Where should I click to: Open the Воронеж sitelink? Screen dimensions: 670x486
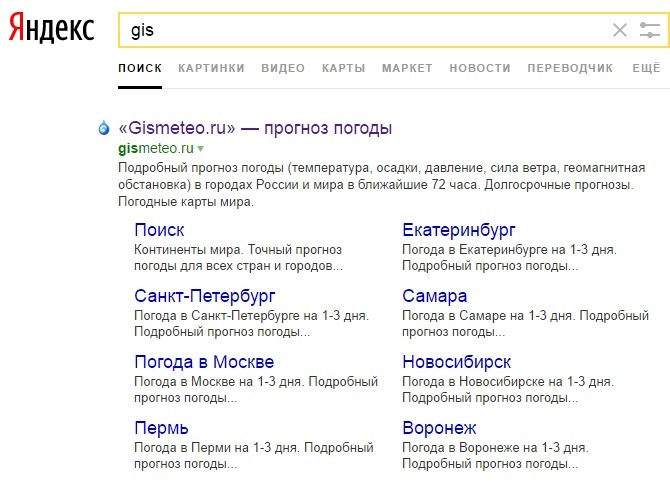coord(439,428)
